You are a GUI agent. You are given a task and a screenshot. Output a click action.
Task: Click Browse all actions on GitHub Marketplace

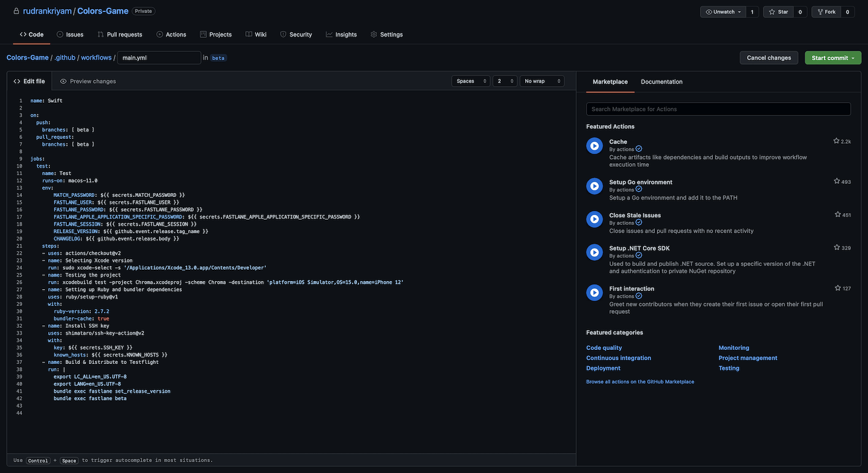[x=640, y=382]
